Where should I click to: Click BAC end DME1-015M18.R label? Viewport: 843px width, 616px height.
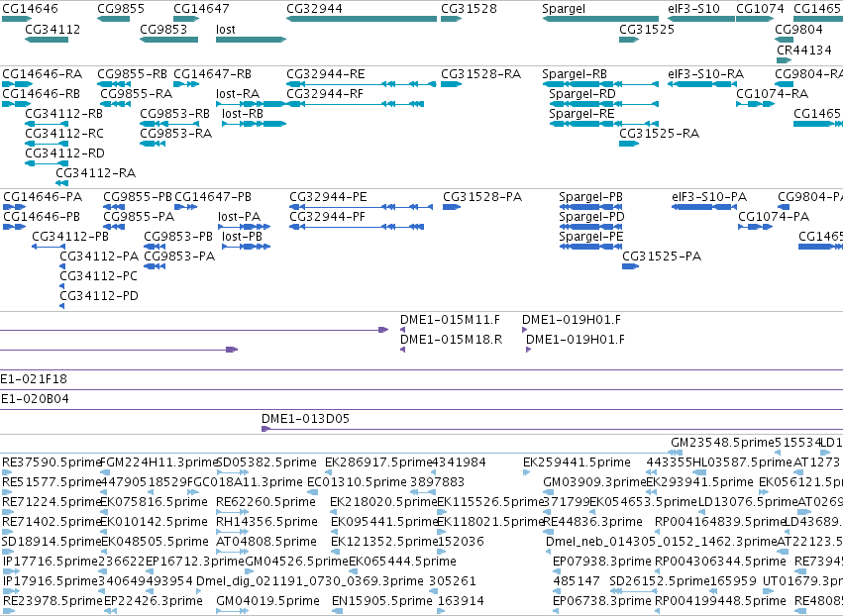pos(451,340)
